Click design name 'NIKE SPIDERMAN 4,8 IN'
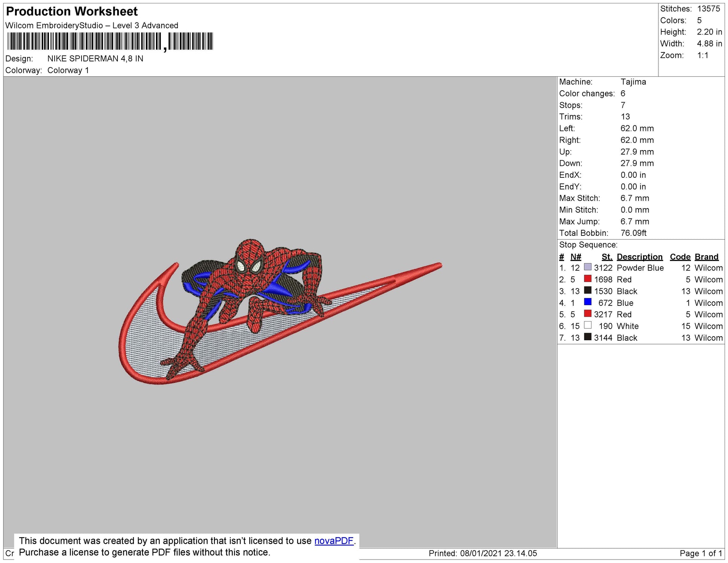Screen dimensions: 728x563 click(x=95, y=59)
